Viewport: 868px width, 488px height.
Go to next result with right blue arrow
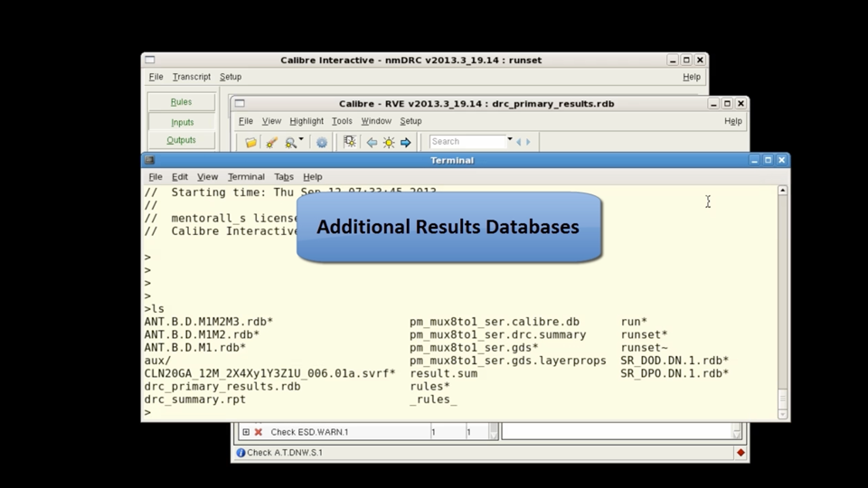point(406,142)
